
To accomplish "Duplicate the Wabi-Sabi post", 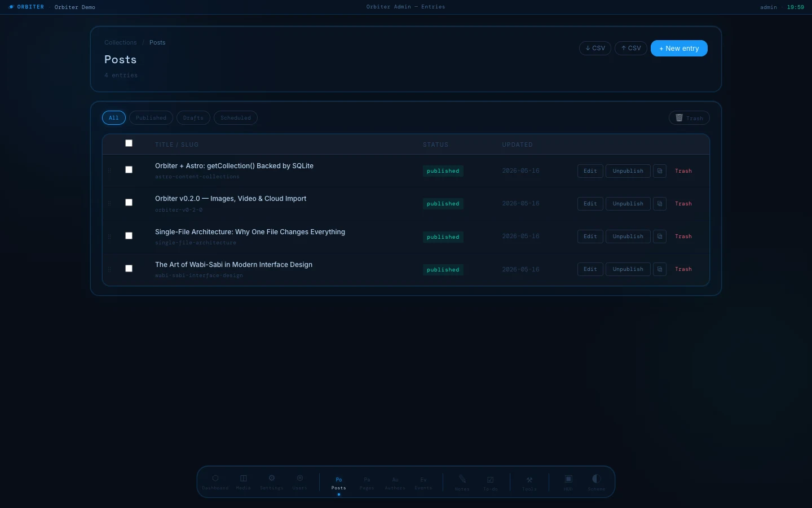I will pos(660,269).
